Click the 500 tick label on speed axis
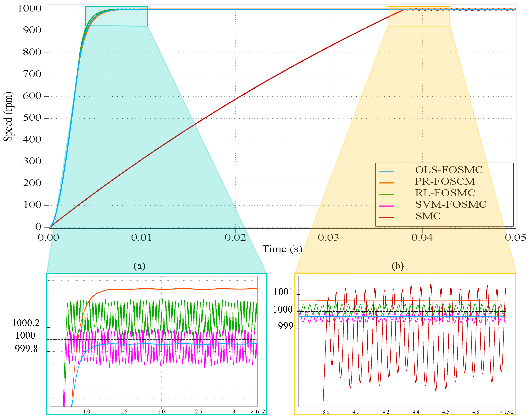Screen dimensions: 529x420 pos(32,118)
